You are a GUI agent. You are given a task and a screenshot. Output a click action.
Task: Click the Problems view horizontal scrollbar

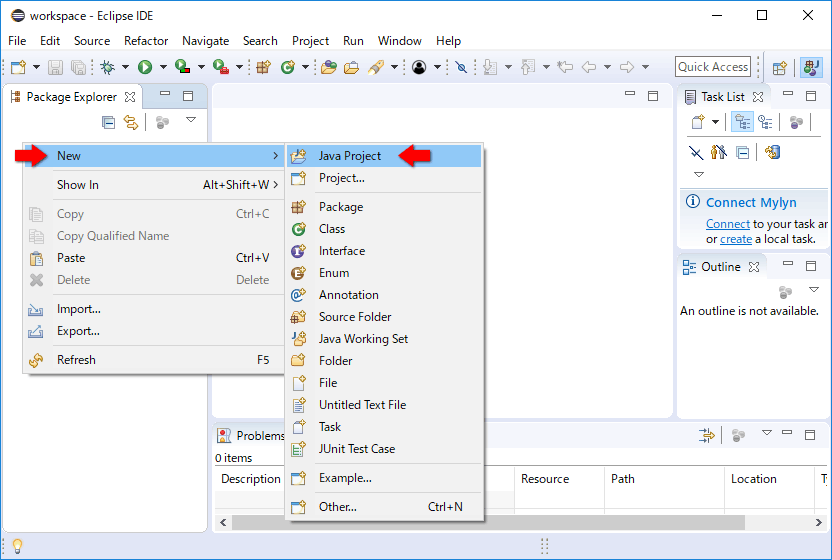tap(488, 522)
